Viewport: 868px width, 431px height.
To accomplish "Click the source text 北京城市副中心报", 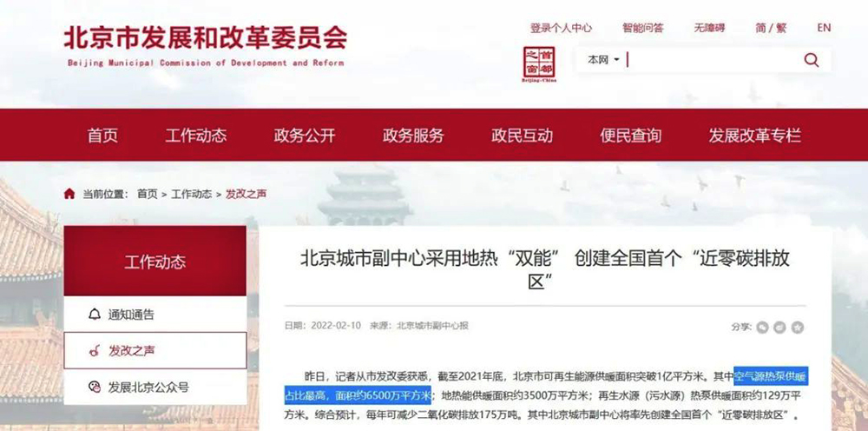I will [432, 326].
